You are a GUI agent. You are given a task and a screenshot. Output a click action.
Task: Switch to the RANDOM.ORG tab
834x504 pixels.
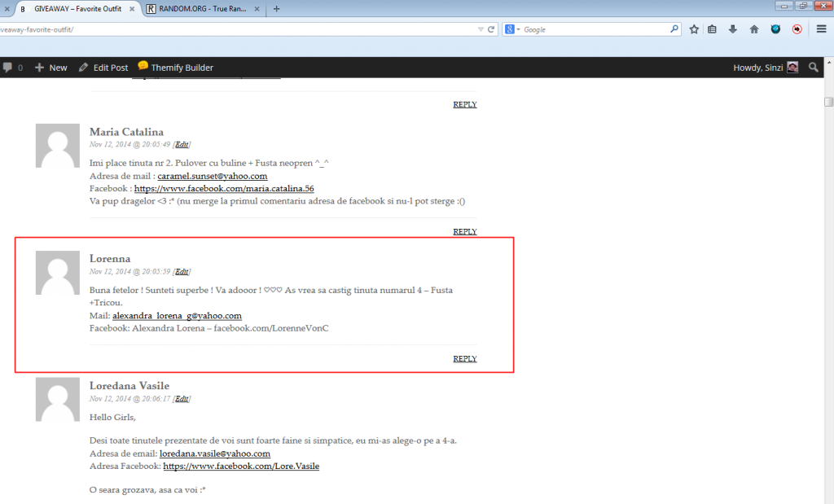[x=201, y=9]
